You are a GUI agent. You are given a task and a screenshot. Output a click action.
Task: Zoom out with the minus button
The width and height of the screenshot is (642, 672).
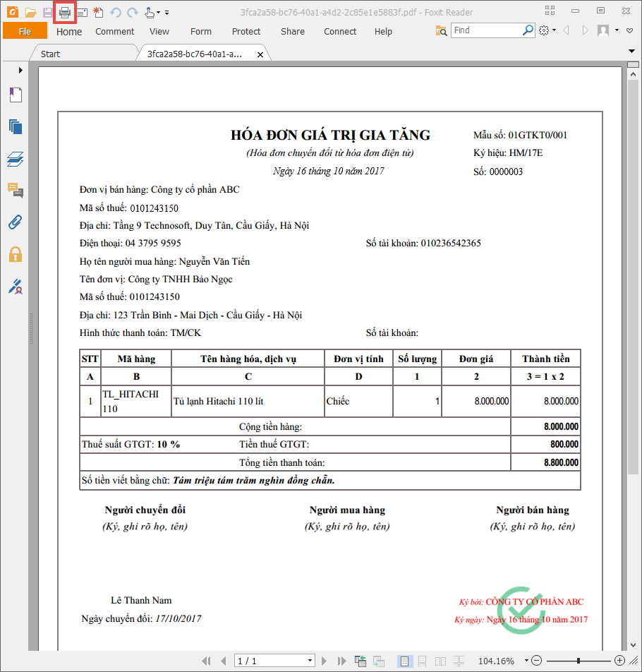(x=537, y=661)
